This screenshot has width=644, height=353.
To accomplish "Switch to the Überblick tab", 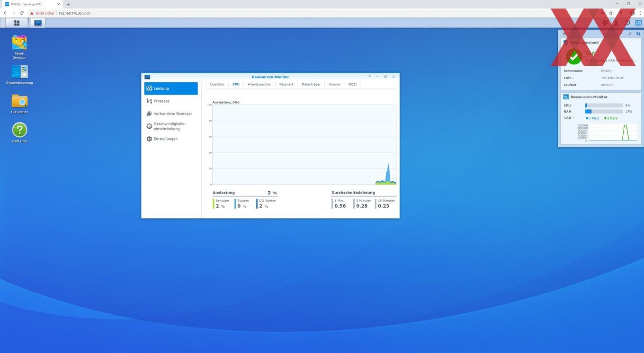I will pos(217,84).
